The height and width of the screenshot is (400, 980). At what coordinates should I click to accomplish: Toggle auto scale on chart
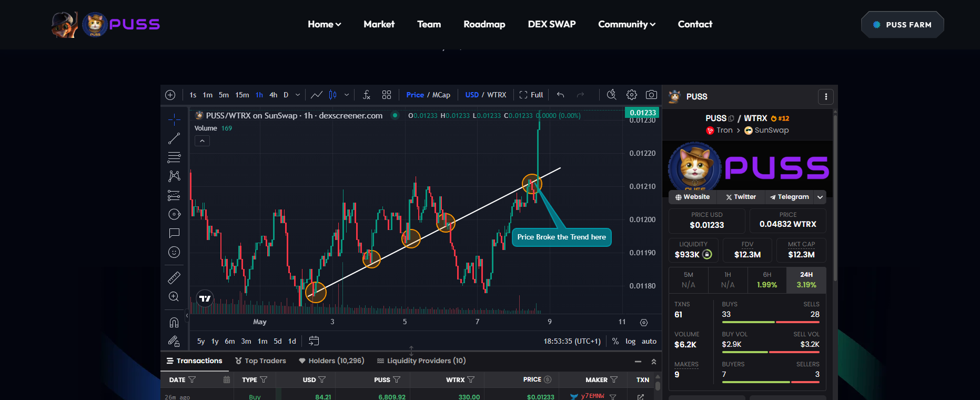(x=649, y=341)
